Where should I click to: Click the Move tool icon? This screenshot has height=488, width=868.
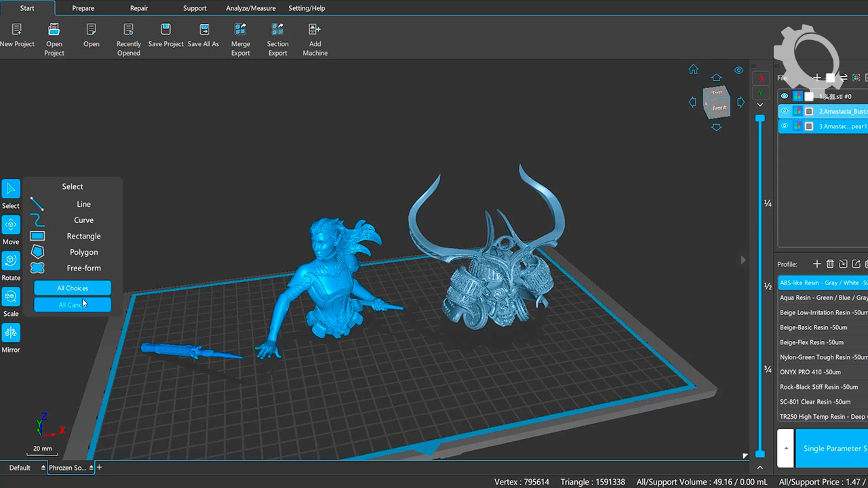coord(11,225)
